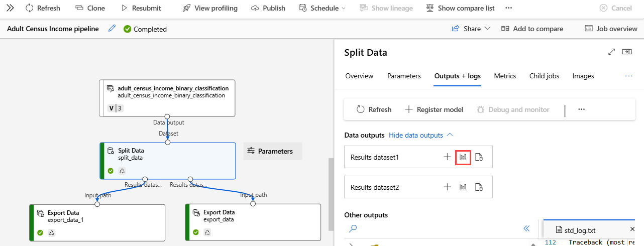Viewport: 644px width, 246px height.
Task: Click the Parameters button beside Split Data node
Action: point(273,151)
